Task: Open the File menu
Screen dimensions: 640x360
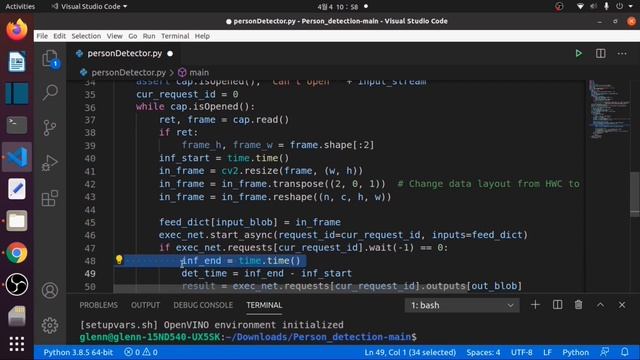Action: (42, 36)
